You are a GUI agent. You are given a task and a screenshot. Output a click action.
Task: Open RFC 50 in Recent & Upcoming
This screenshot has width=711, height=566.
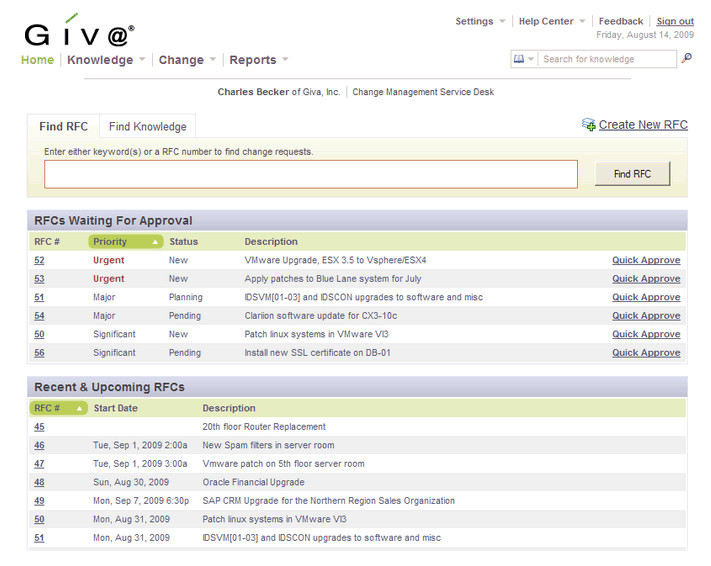coord(39,520)
